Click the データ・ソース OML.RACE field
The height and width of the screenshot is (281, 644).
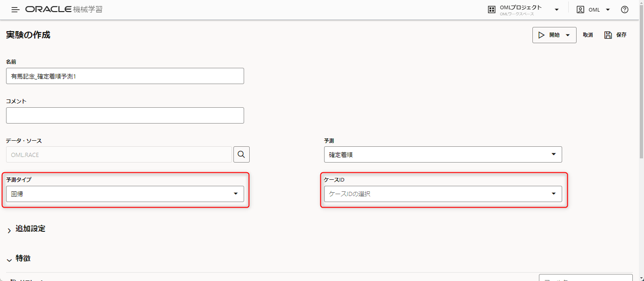click(119, 155)
